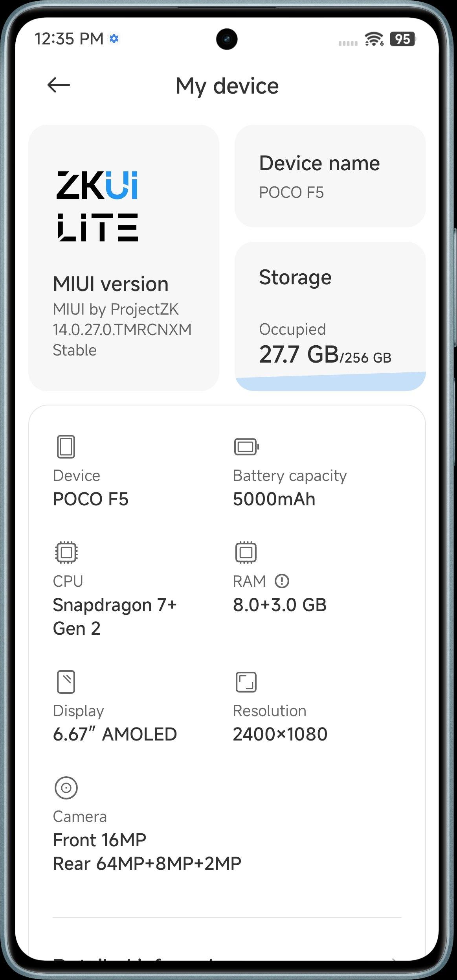
Task: Open the Device name card
Action: pos(330,176)
